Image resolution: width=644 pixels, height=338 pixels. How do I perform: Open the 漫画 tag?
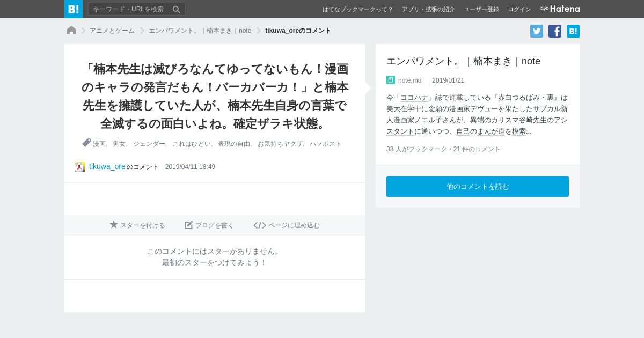99,144
